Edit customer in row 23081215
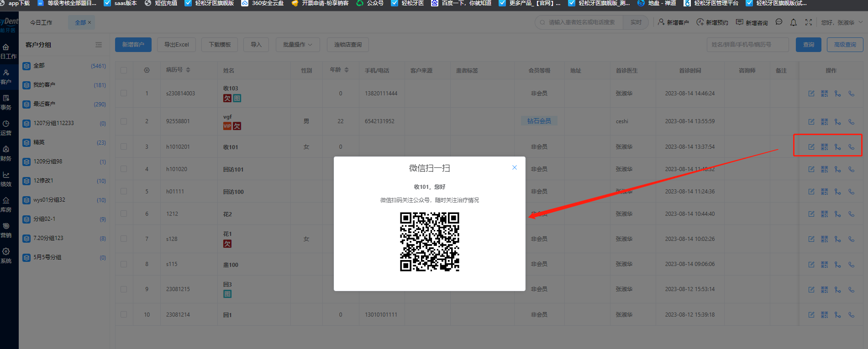The height and width of the screenshot is (349, 868). (811, 290)
